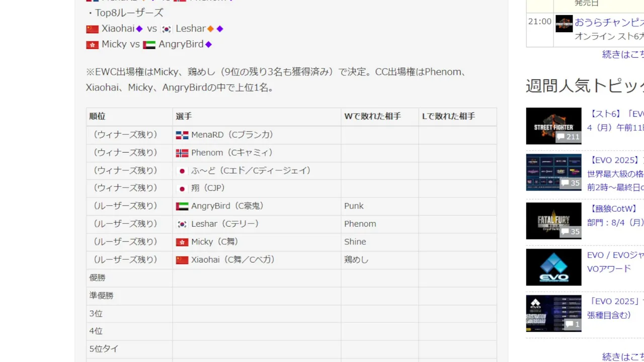
Task: Open the おうらチャンピオ event link
Action: tap(609, 22)
